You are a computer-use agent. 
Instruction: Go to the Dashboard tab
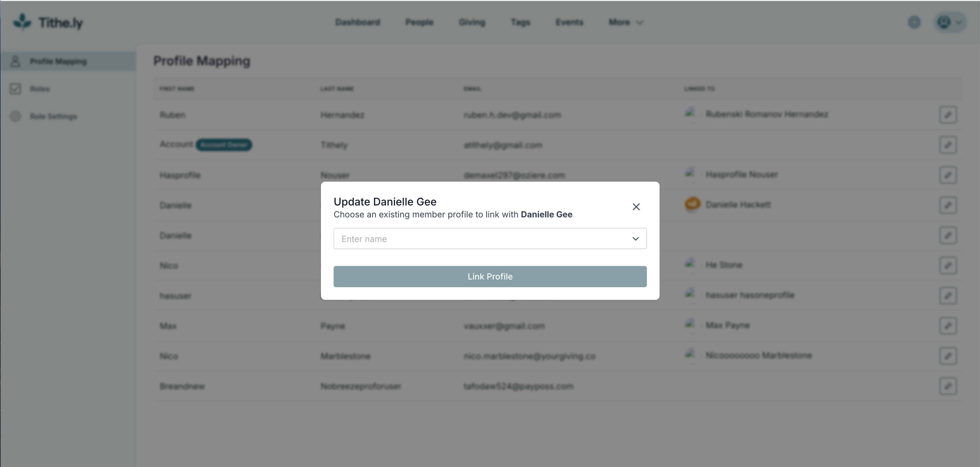(358, 22)
